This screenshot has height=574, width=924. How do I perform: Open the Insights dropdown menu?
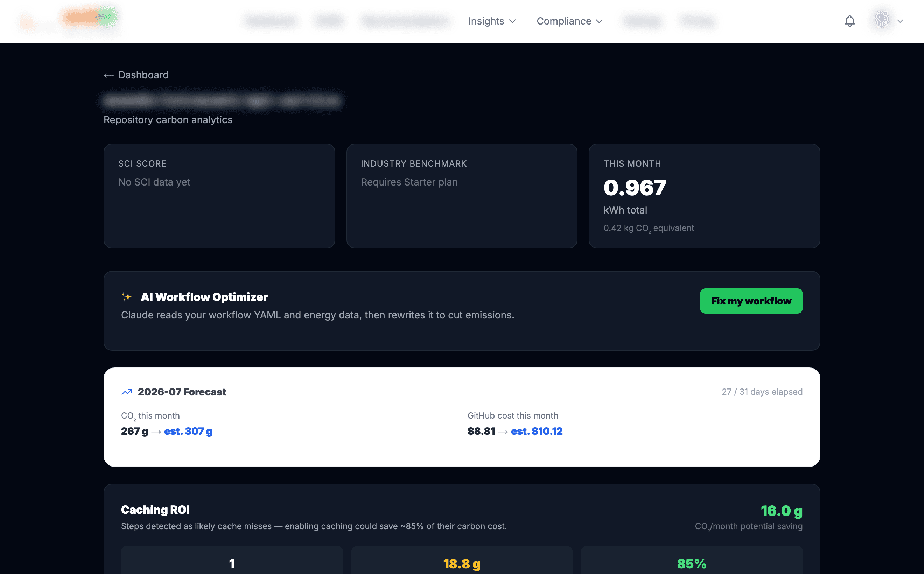click(x=492, y=21)
